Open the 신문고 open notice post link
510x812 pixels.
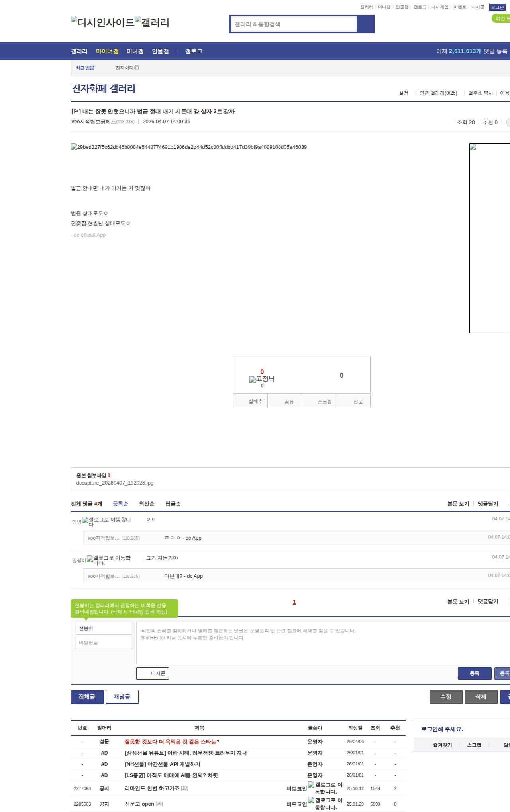click(139, 804)
